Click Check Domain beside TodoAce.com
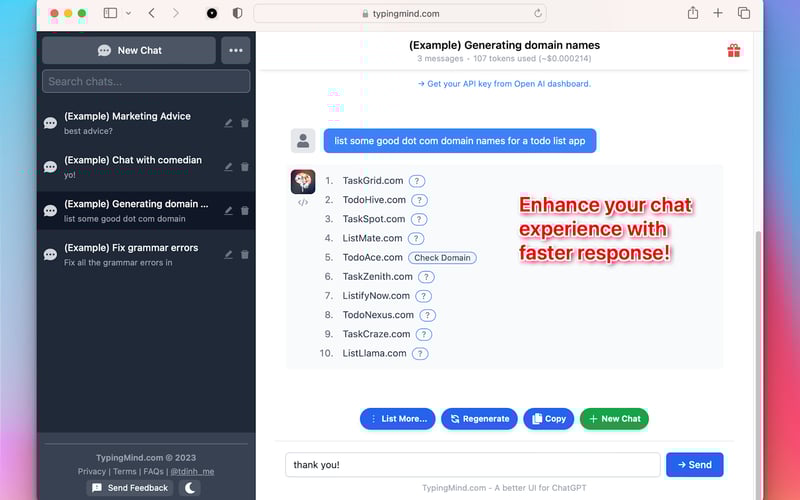Image resolution: width=800 pixels, height=500 pixels. click(x=442, y=258)
